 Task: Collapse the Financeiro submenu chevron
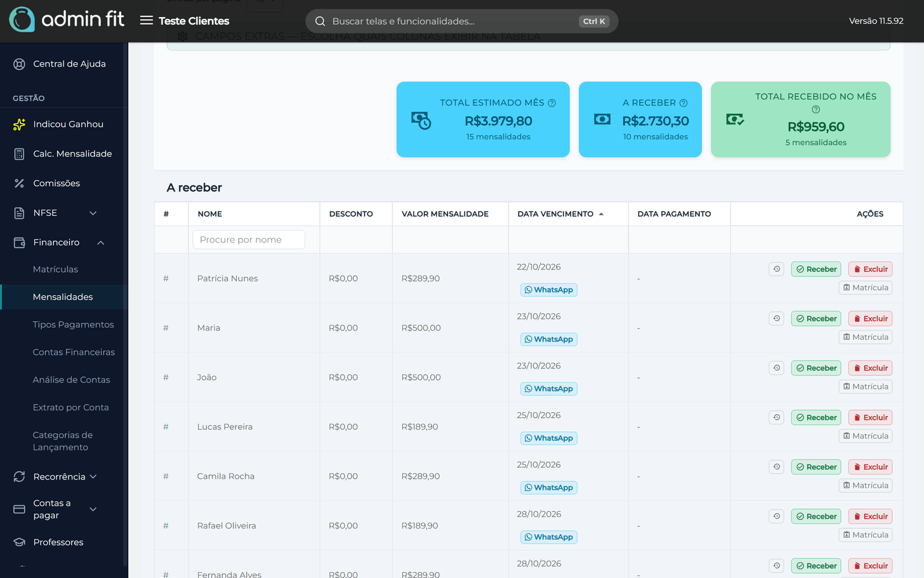point(101,243)
